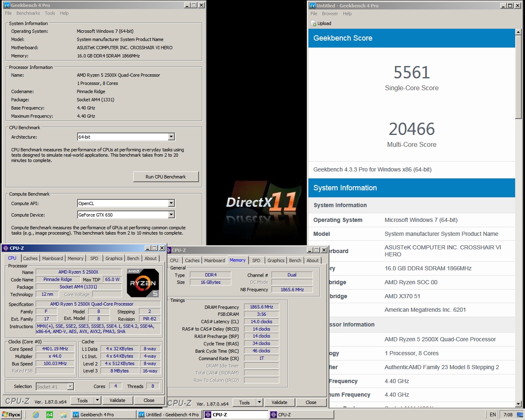Open the Architecture 64-bit dropdown
Screen dimensions: 525x420
click(171, 137)
